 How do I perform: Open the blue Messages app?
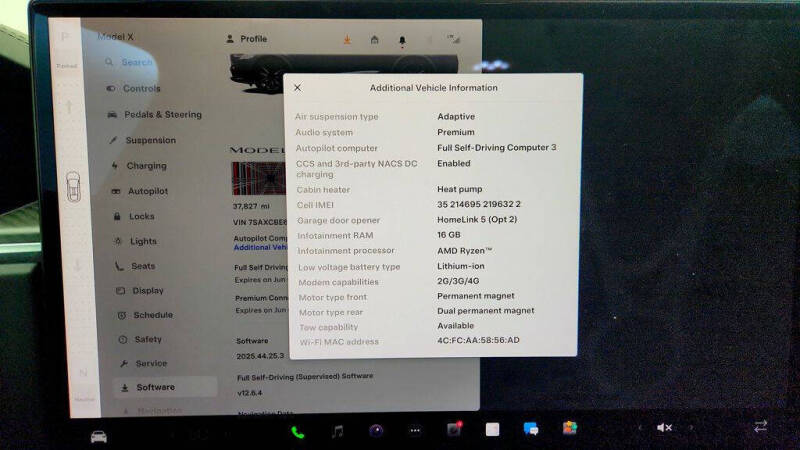tap(531, 429)
